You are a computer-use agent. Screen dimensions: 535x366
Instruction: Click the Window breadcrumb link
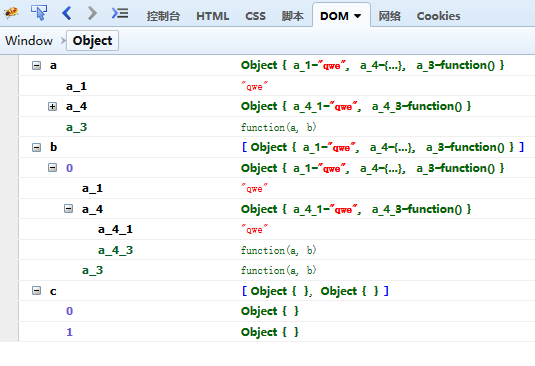(29, 41)
